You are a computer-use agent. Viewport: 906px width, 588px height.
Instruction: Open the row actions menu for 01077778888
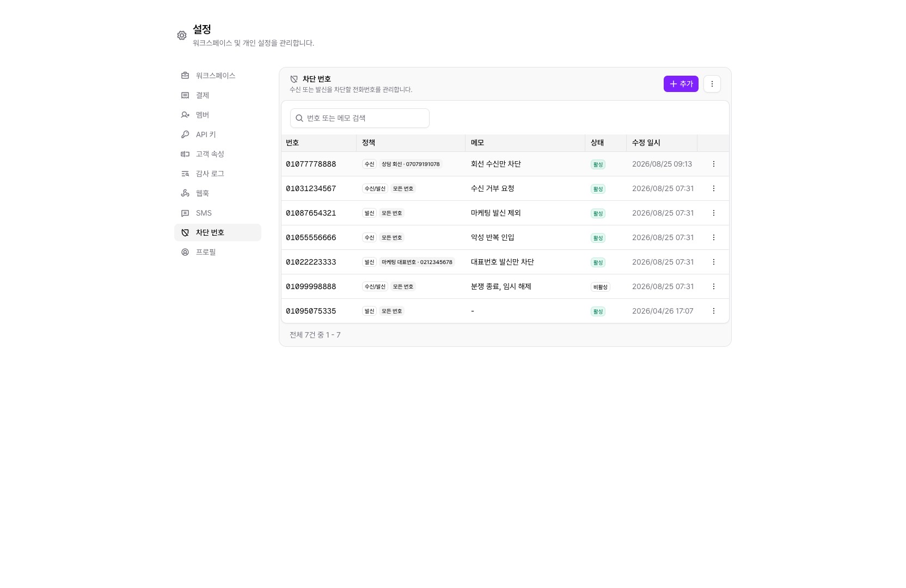point(714,164)
